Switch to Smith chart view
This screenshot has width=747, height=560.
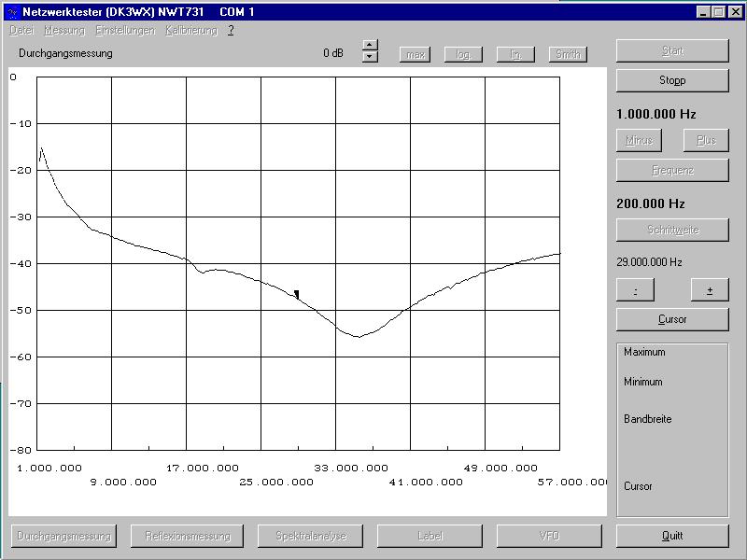click(x=568, y=54)
